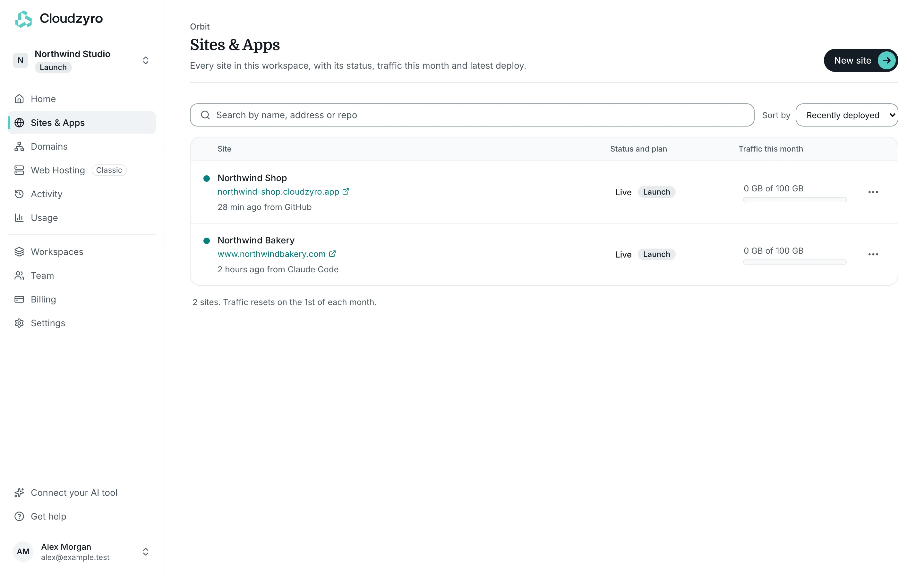Expand the Alex Morgan account menu chevron
The image size is (924, 578).
145,552
